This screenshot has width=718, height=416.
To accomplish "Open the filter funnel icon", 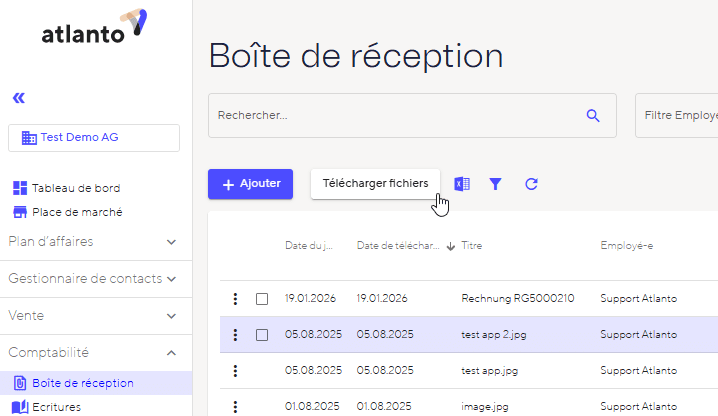I will (x=495, y=184).
